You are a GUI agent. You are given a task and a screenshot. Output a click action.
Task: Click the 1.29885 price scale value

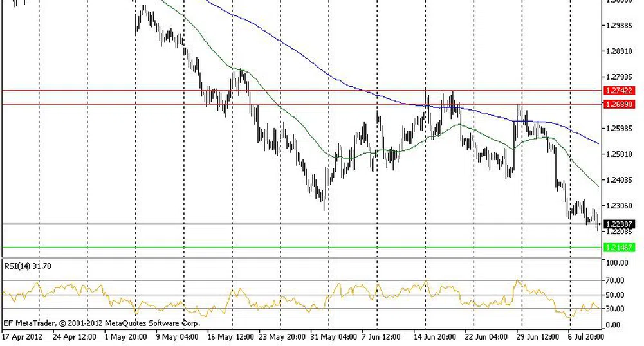coord(619,26)
